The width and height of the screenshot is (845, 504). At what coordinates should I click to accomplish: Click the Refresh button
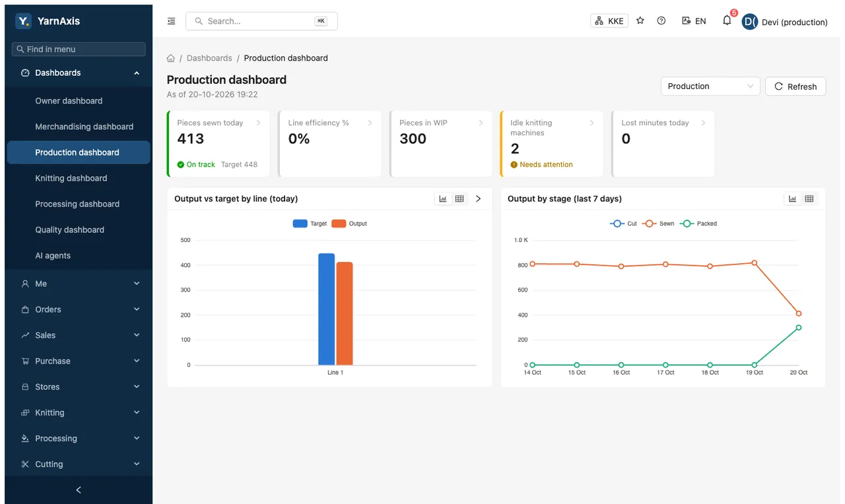pos(795,86)
